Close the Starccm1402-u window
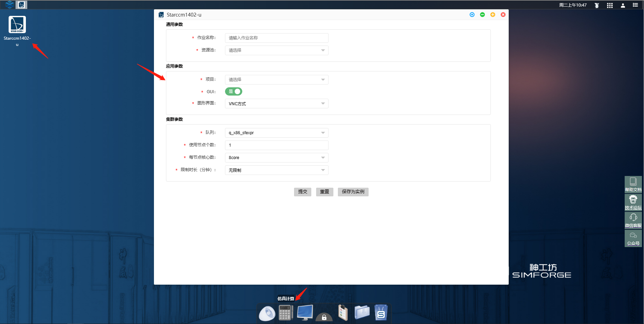The width and height of the screenshot is (644, 324). (x=503, y=14)
